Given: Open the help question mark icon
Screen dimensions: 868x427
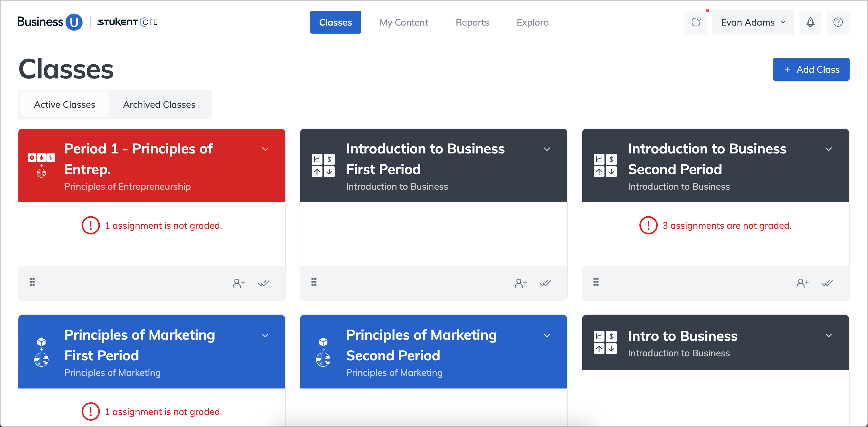Looking at the screenshot, I should (x=838, y=22).
